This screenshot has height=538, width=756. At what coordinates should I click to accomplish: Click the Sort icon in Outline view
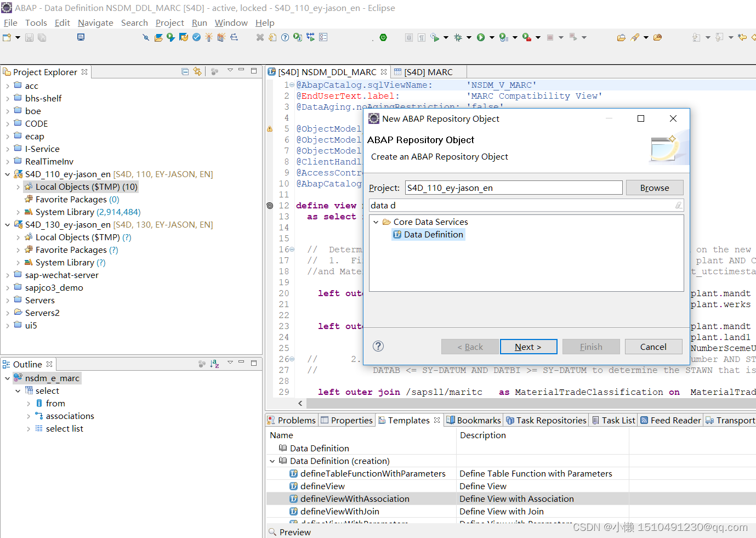214,364
